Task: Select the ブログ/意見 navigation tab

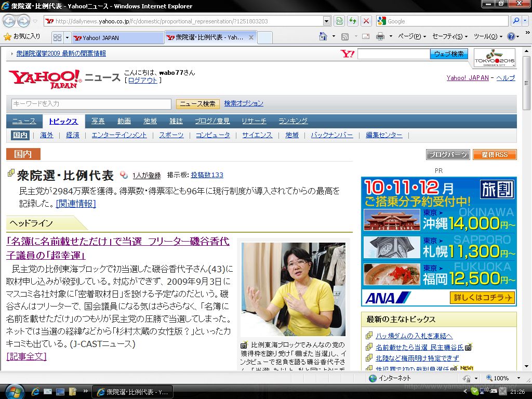Action: 212,121
